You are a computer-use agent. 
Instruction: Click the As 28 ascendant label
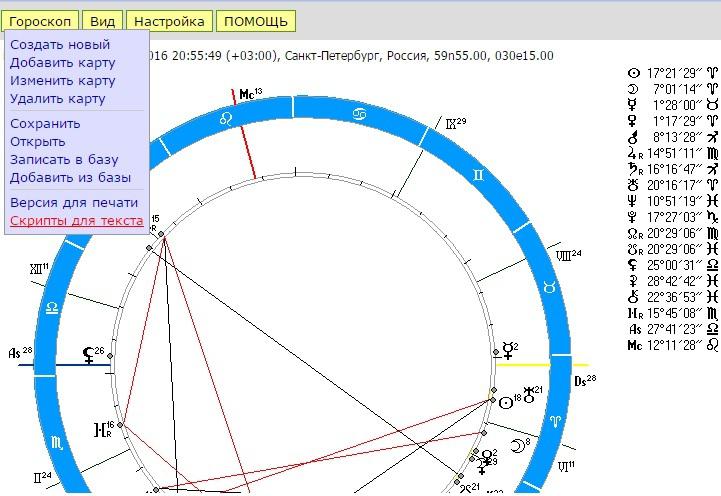[x=20, y=353]
